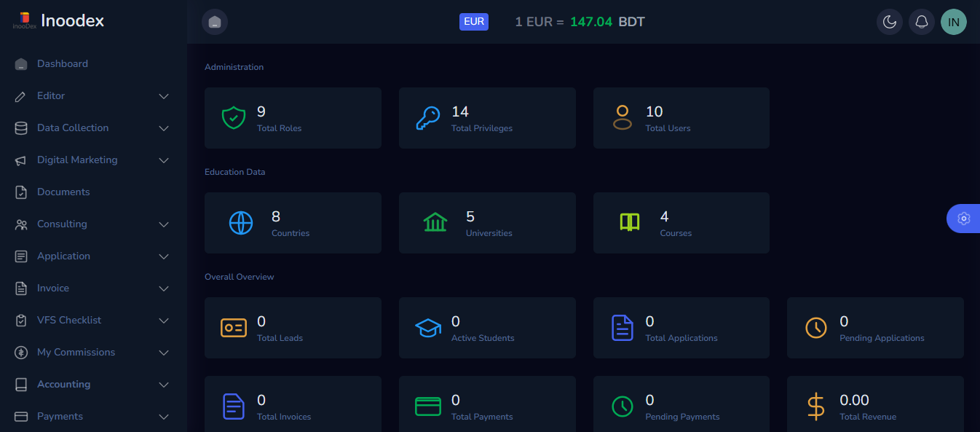This screenshot has width=980, height=432.
Task: Select the EUR currency badge
Action: coord(474,22)
